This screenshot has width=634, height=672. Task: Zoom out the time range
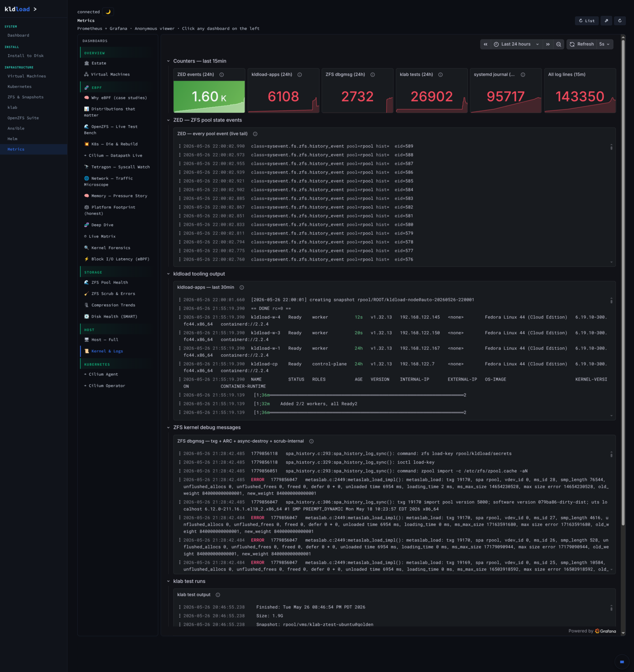[x=559, y=44]
